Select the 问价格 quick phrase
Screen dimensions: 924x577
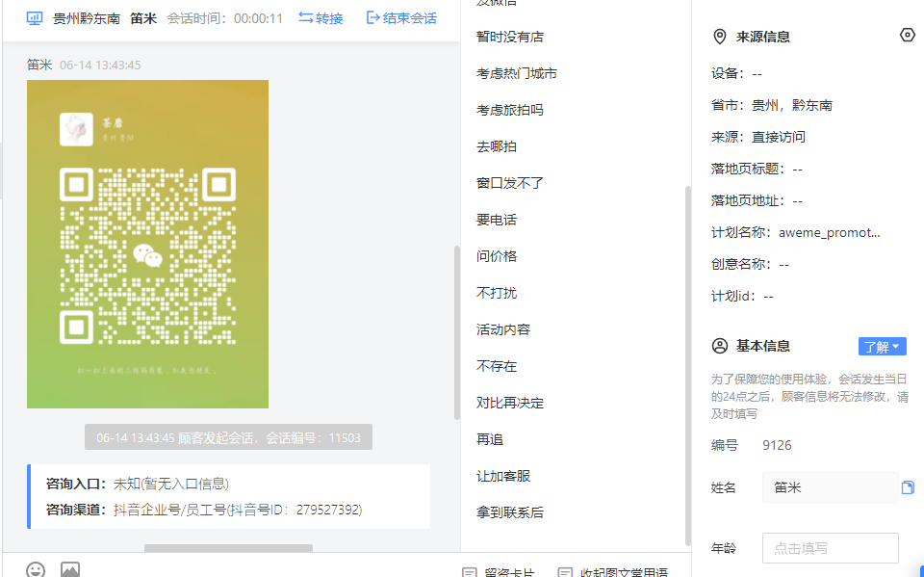click(497, 256)
